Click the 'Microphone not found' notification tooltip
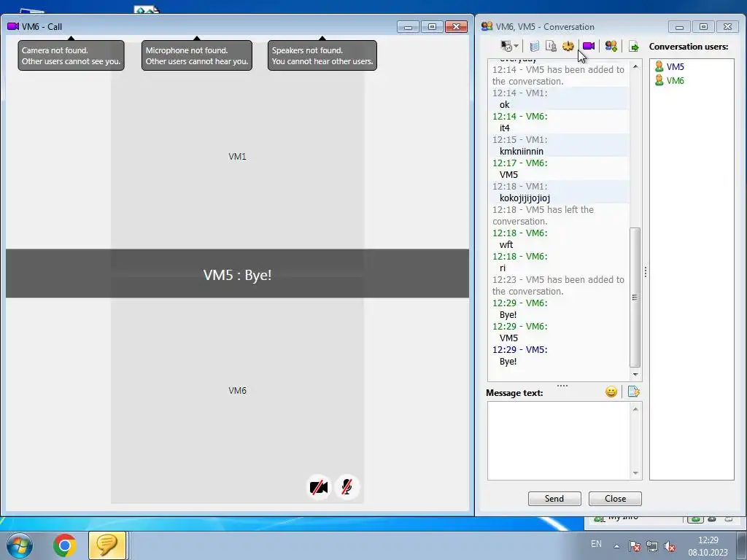The width and height of the screenshot is (747, 560). tap(197, 55)
